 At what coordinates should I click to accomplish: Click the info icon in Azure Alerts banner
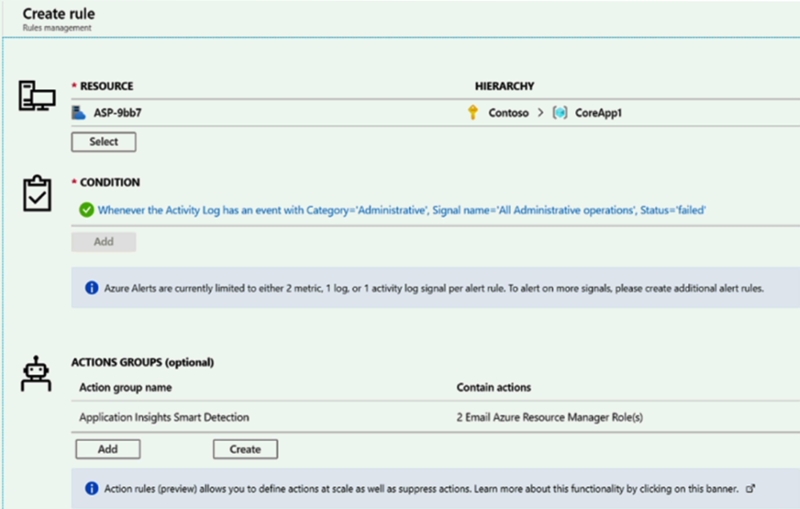[x=90, y=288]
